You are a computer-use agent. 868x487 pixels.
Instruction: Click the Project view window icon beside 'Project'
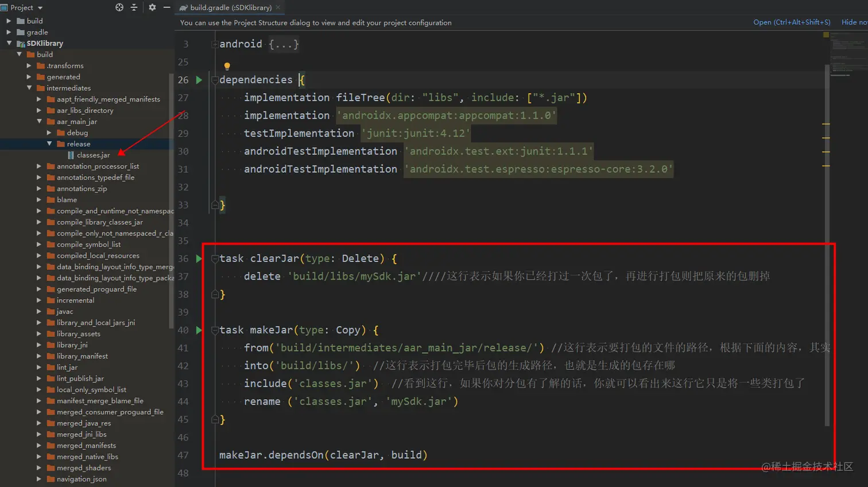[x=4, y=7]
